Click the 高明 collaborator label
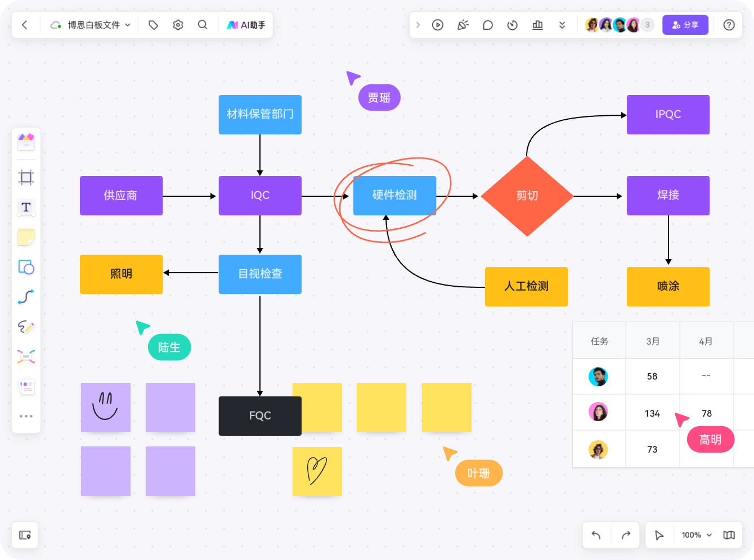This screenshot has height=560, width=754. 711,440
